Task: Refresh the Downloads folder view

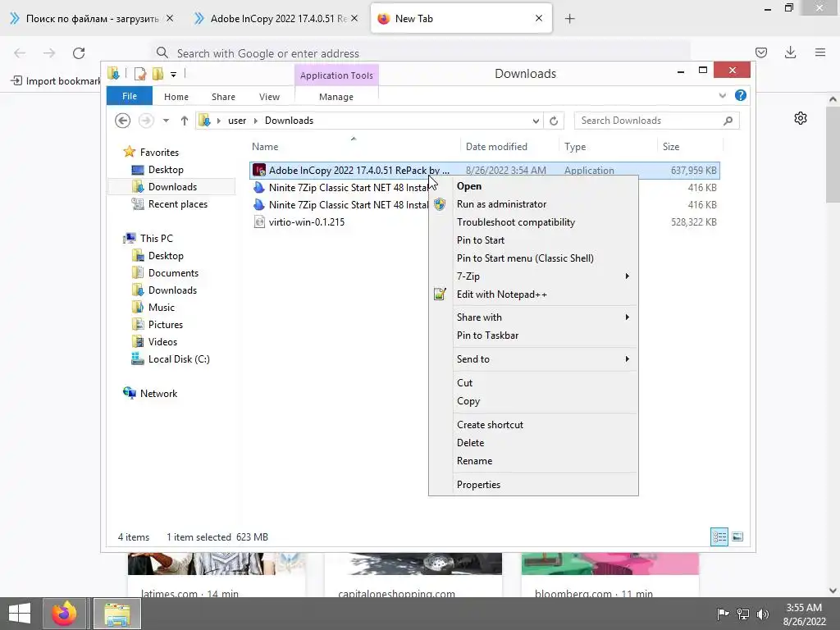Action: (x=554, y=121)
